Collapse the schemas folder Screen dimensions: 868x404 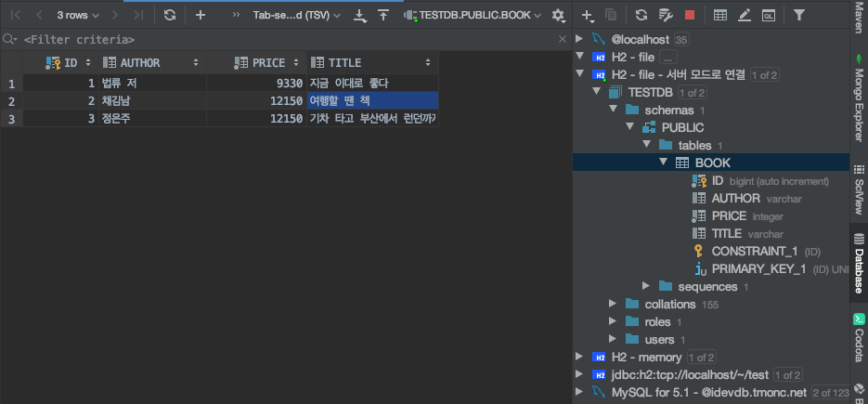(x=613, y=110)
